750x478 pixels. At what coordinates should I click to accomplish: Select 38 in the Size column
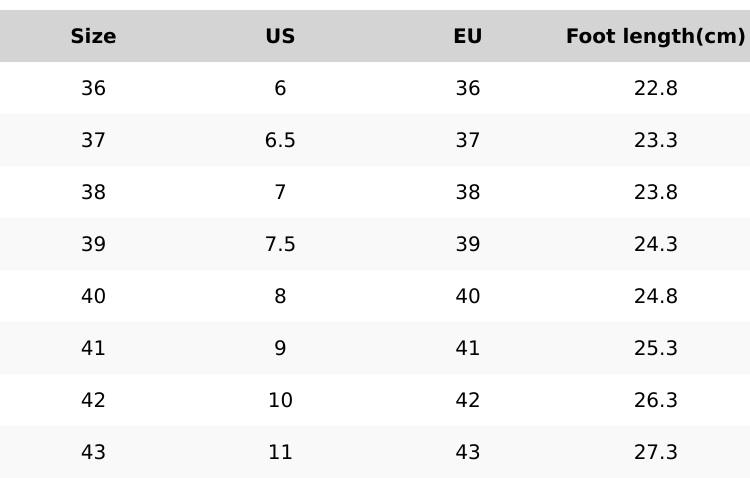tap(93, 193)
